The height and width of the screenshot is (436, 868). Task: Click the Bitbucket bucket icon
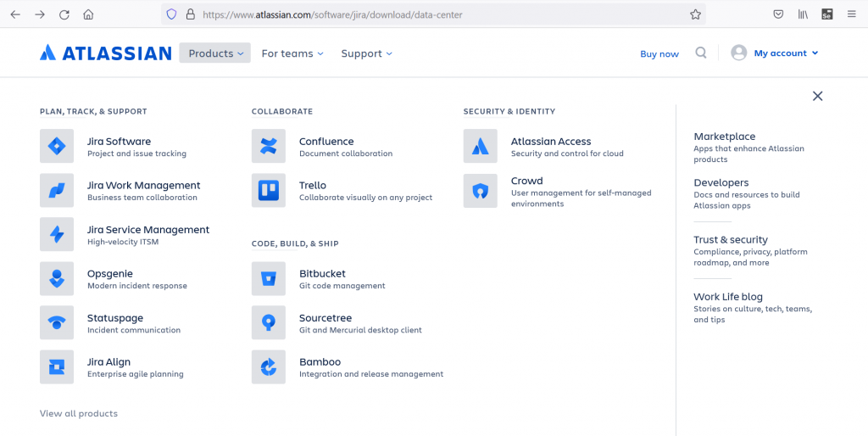(269, 278)
